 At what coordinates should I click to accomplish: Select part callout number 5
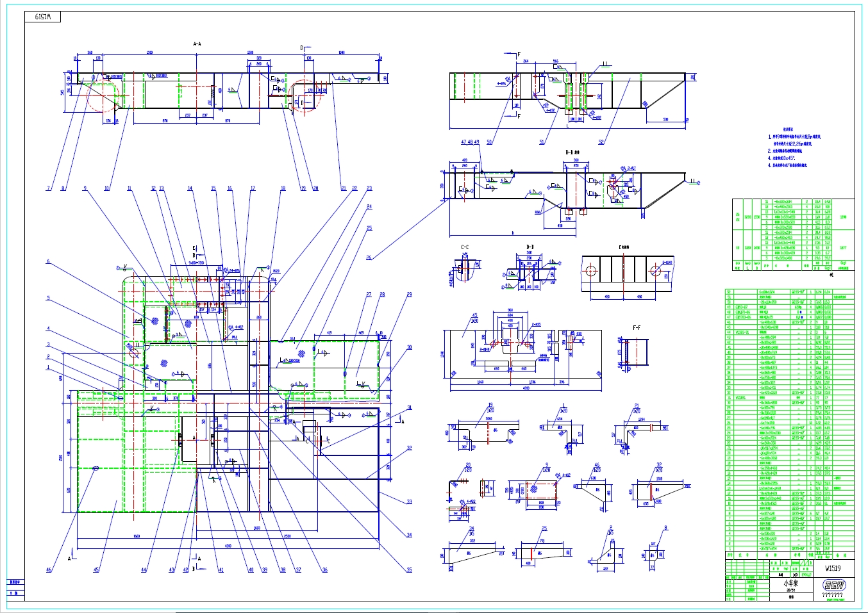[48, 298]
